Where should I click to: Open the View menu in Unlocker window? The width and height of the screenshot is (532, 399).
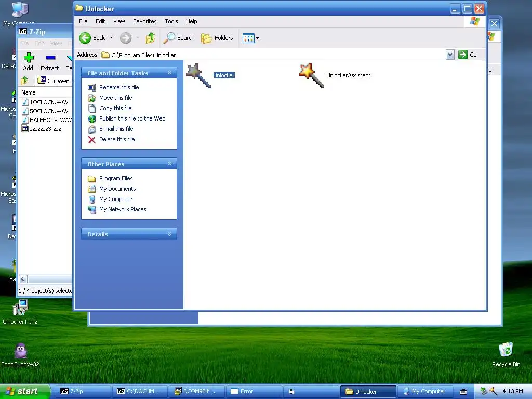[x=119, y=21]
